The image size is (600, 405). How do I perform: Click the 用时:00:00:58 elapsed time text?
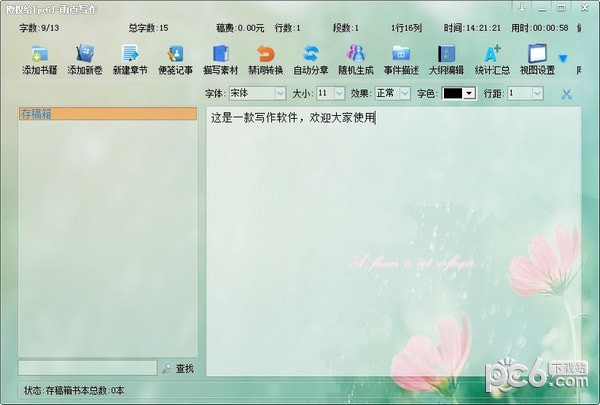pos(540,28)
